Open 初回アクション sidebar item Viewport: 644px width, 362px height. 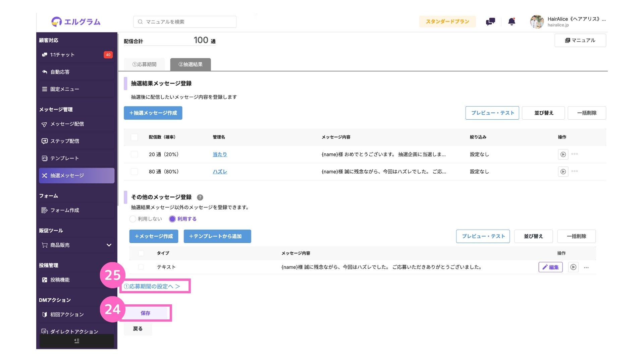point(76,314)
